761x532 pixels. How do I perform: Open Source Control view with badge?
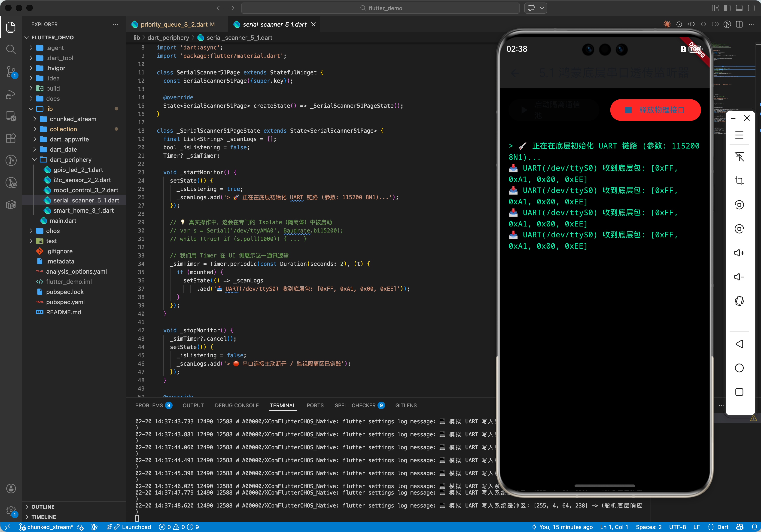coord(11,71)
